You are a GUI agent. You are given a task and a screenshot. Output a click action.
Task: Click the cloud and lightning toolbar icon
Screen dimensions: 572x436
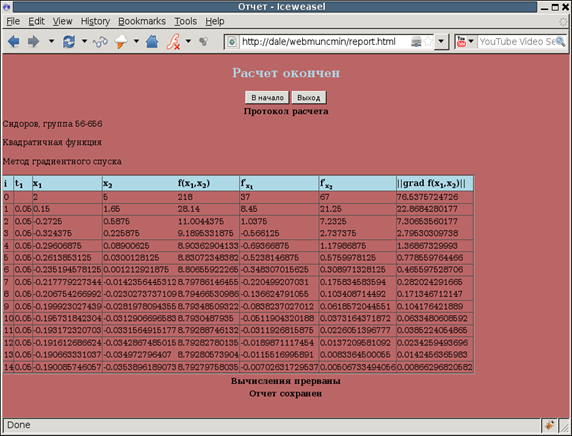(121, 42)
